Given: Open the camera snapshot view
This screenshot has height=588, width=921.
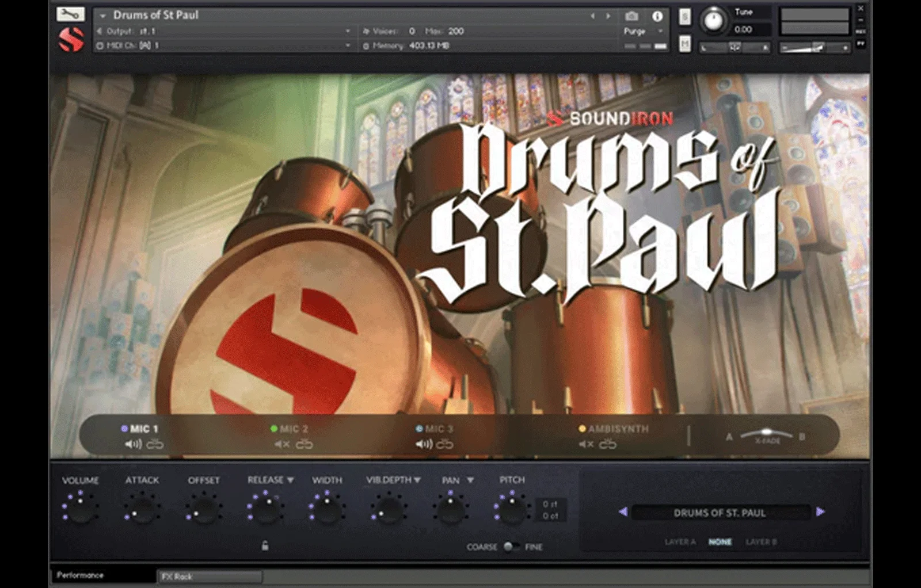Looking at the screenshot, I should tap(631, 16).
